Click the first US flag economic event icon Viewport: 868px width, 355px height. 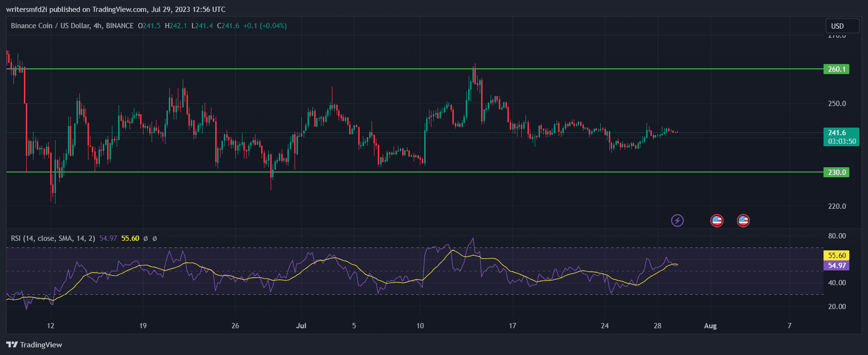point(716,220)
